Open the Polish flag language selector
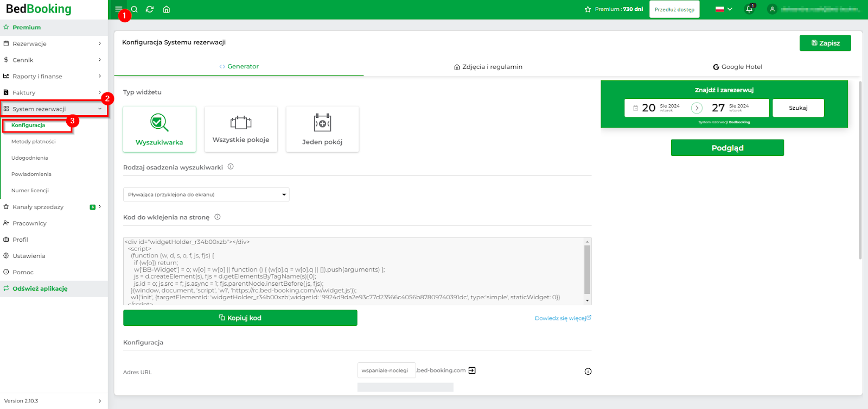Screen dimensions: 868x409 (x=724, y=9)
